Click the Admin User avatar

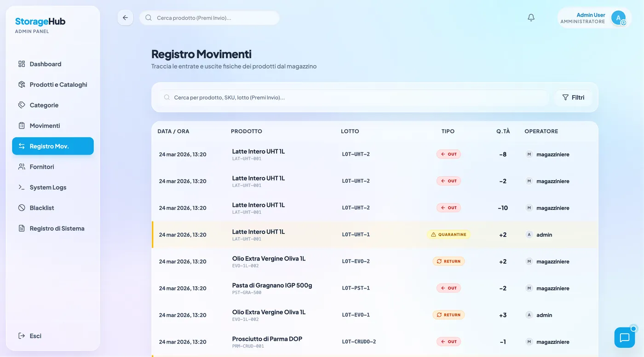pyautogui.click(x=618, y=18)
